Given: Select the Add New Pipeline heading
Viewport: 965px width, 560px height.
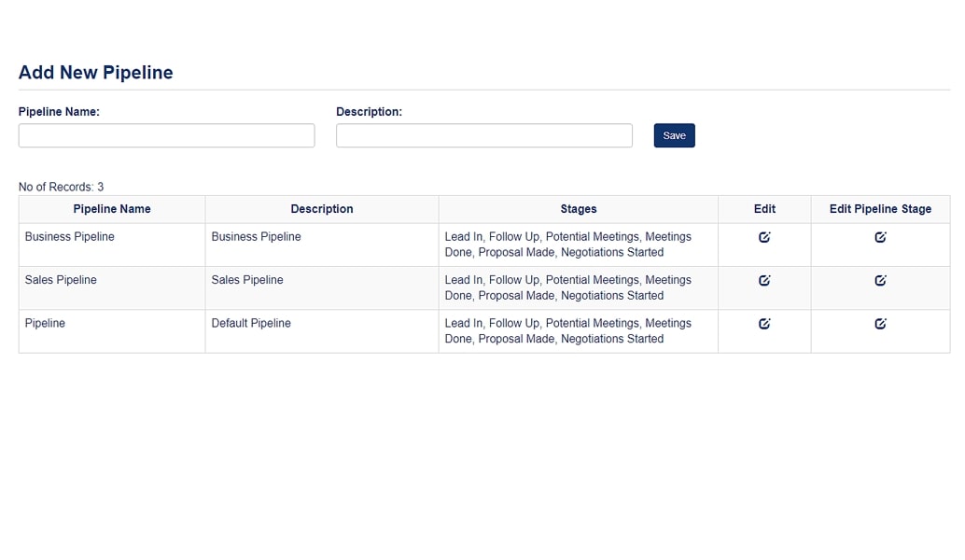Looking at the screenshot, I should (95, 72).
